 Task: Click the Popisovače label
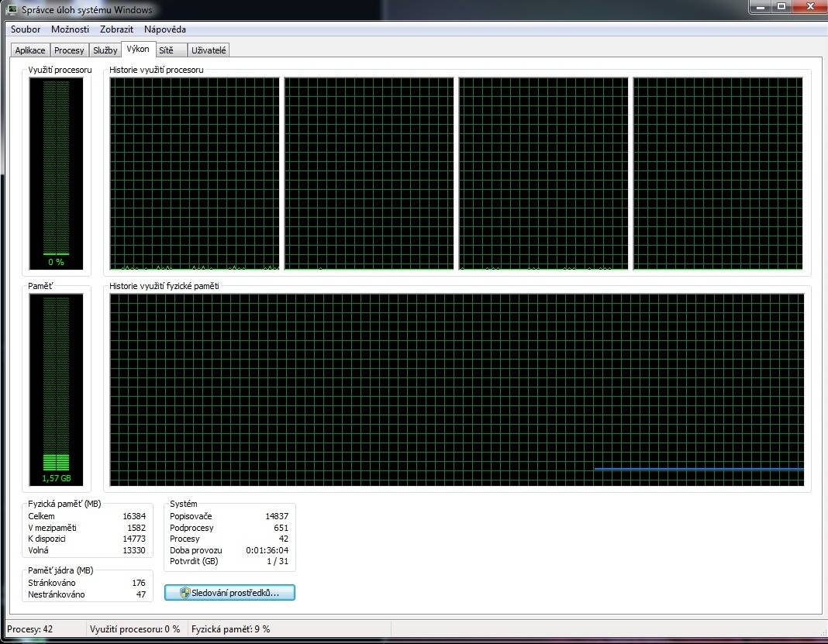191,516
